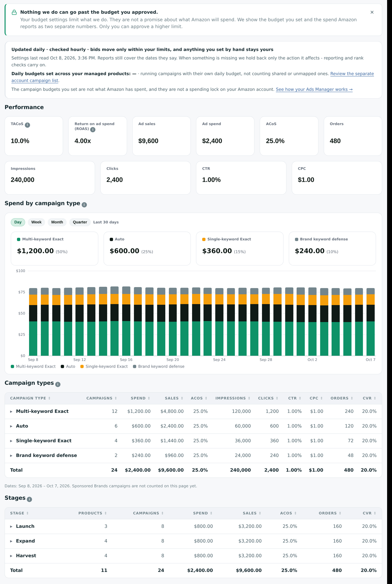
Task: Sort campaign types table by Campaigns column
Action: 102,398
